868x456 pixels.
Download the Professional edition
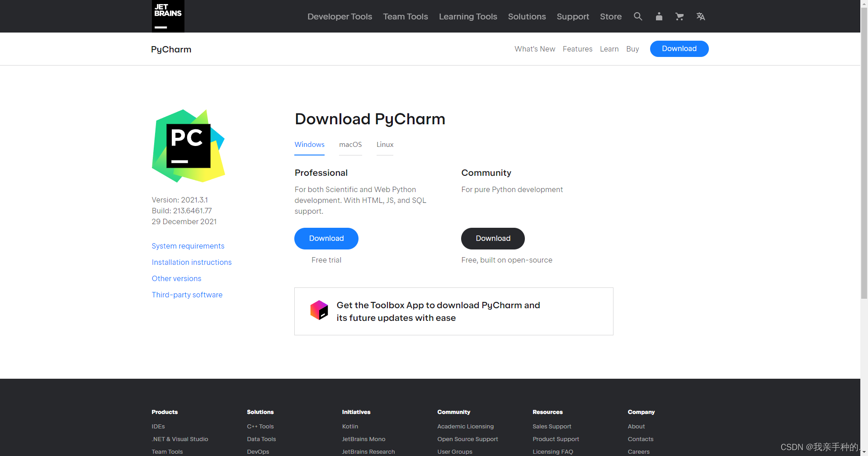[x=326, y=239]
